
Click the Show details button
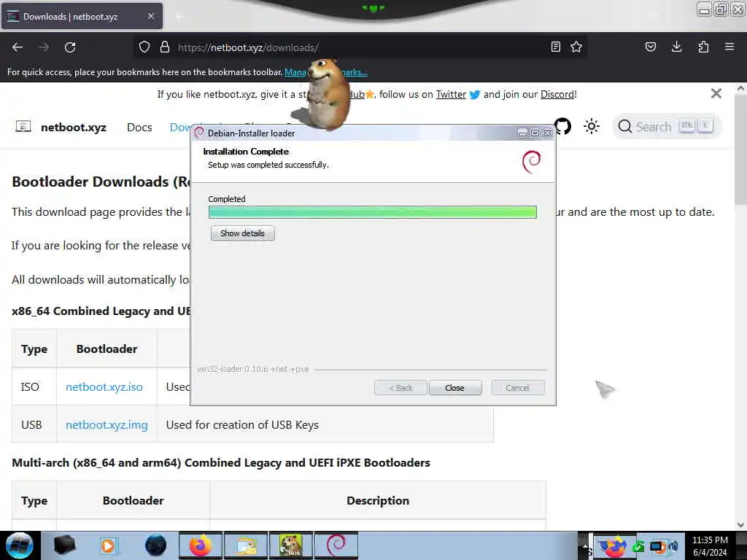pos(242,233)
